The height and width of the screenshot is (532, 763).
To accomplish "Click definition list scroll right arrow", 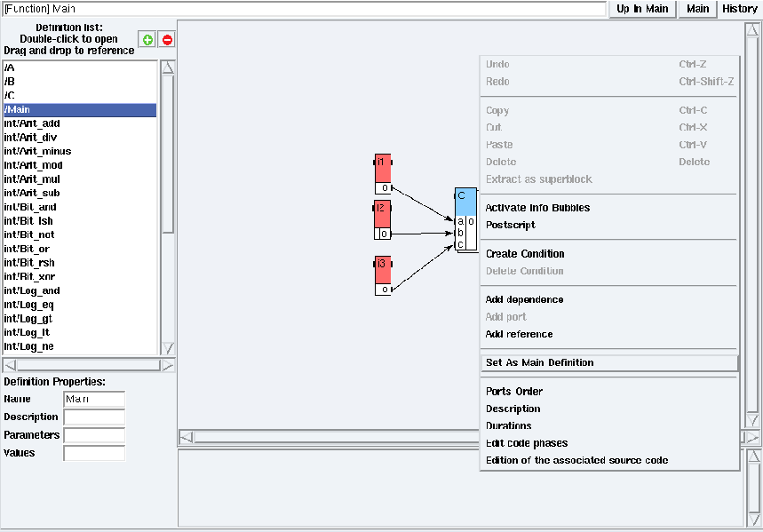I will (x=167, y=365).
